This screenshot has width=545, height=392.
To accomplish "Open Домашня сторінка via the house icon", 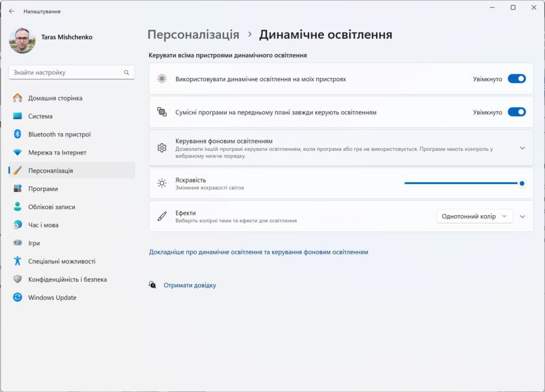I will [x=18, y=98].
